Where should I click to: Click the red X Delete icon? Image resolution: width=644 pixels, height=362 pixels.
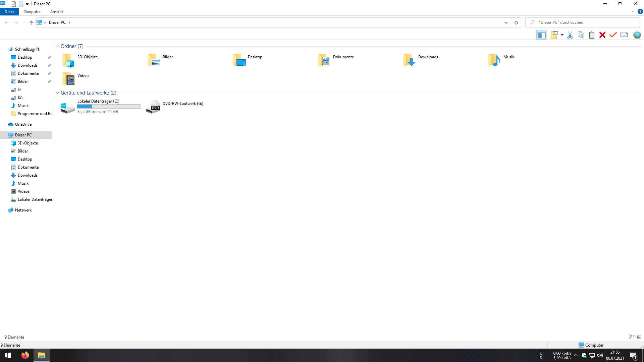[602, 35]
